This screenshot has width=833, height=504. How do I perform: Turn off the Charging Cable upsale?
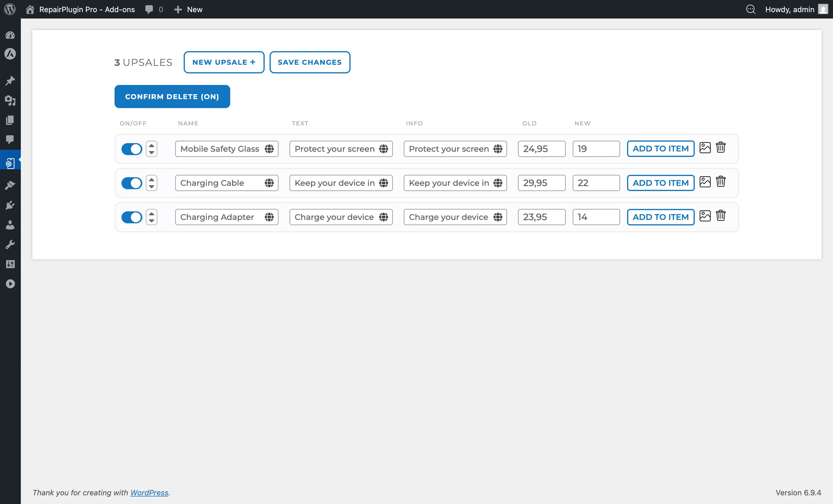[x=132, y=183]
